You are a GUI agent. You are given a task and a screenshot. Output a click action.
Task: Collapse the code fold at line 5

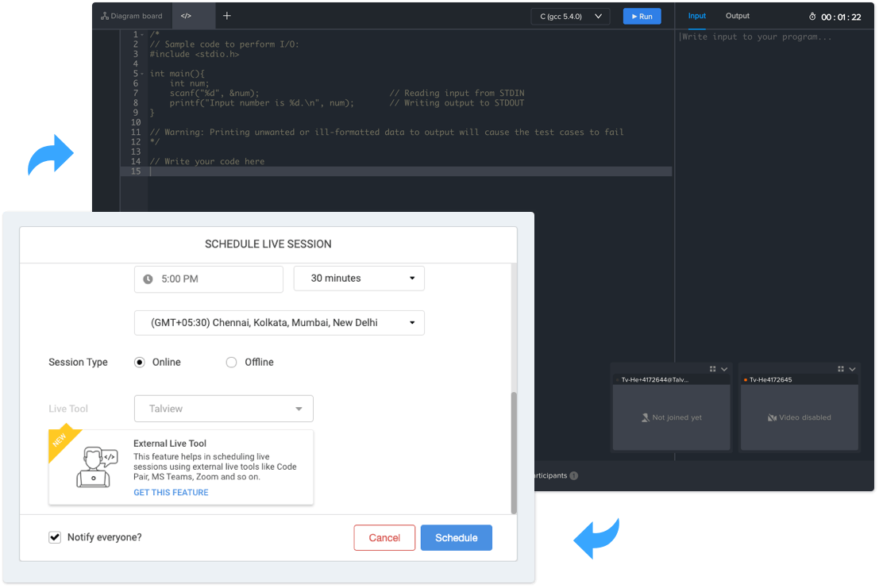(x=142, y=74)
